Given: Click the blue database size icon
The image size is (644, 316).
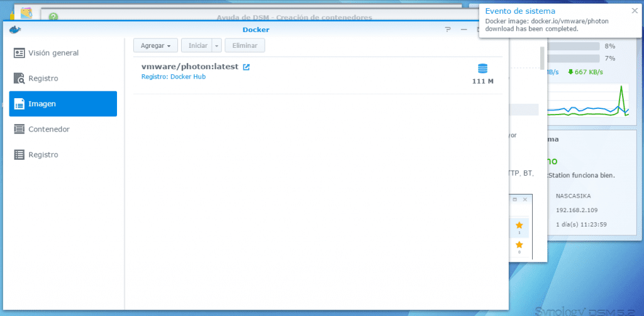Looking at the screenshot, I should (x=482, y=69).
